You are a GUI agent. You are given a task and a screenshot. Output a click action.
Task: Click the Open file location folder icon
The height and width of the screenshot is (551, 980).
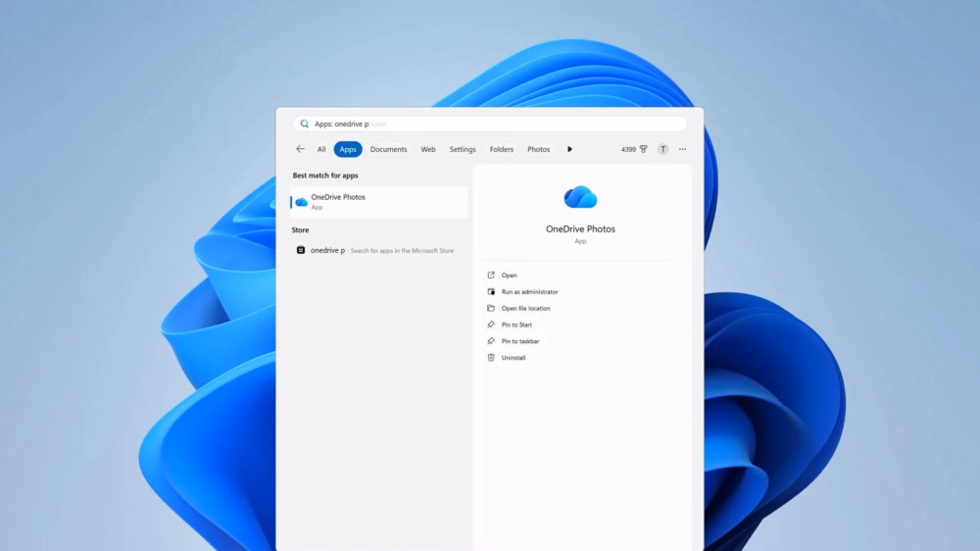(491, 308)
